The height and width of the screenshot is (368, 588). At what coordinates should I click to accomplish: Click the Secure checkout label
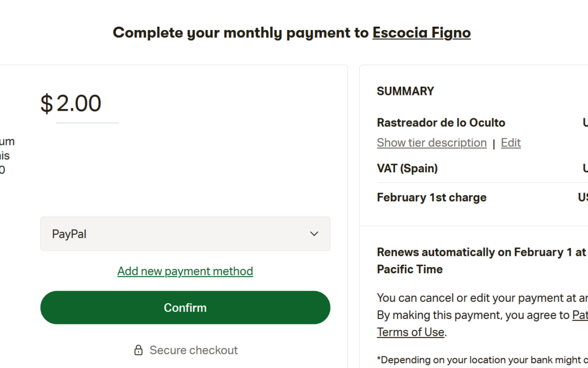pos(194,350)
